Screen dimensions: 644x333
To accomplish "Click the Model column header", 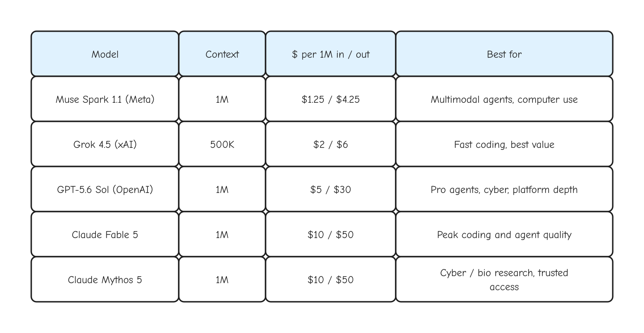I will [105, 54].
